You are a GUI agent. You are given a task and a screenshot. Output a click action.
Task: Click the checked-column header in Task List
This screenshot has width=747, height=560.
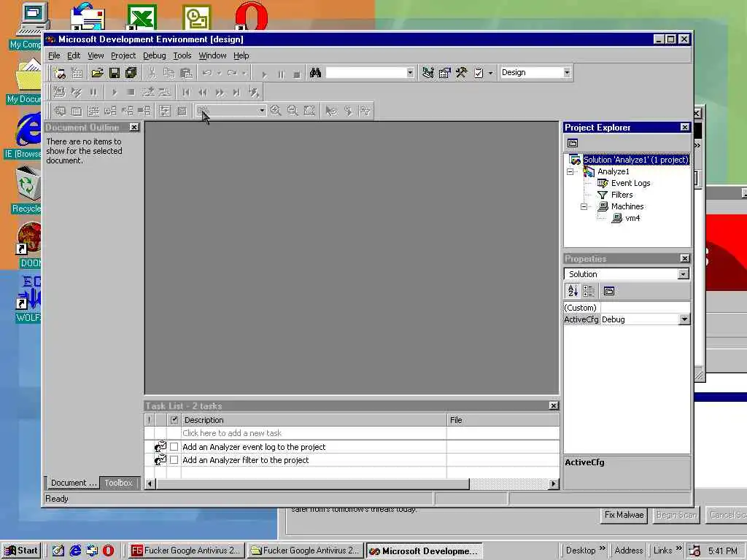(174, 419)
